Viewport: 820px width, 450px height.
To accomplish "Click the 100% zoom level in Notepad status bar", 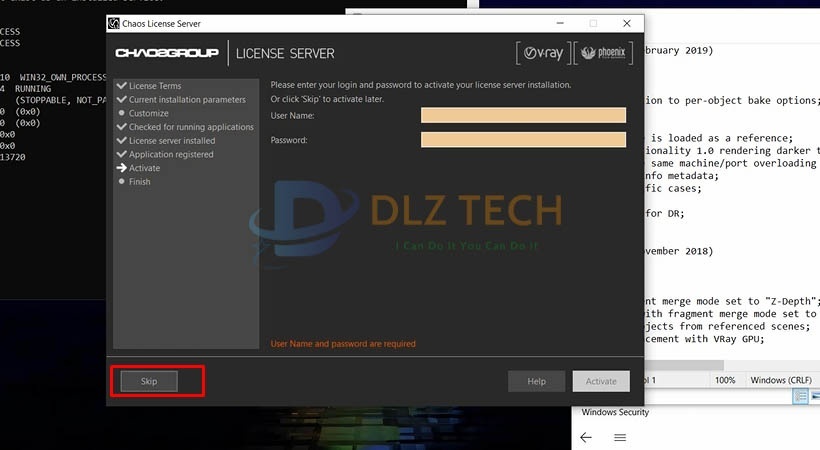I will pyautogui.click(x=725, y=380).
